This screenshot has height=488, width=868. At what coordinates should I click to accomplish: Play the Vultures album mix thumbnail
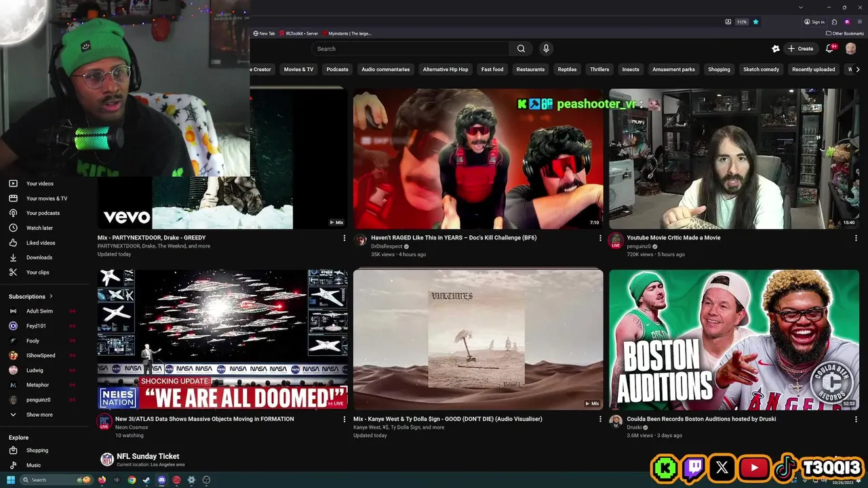478,340
